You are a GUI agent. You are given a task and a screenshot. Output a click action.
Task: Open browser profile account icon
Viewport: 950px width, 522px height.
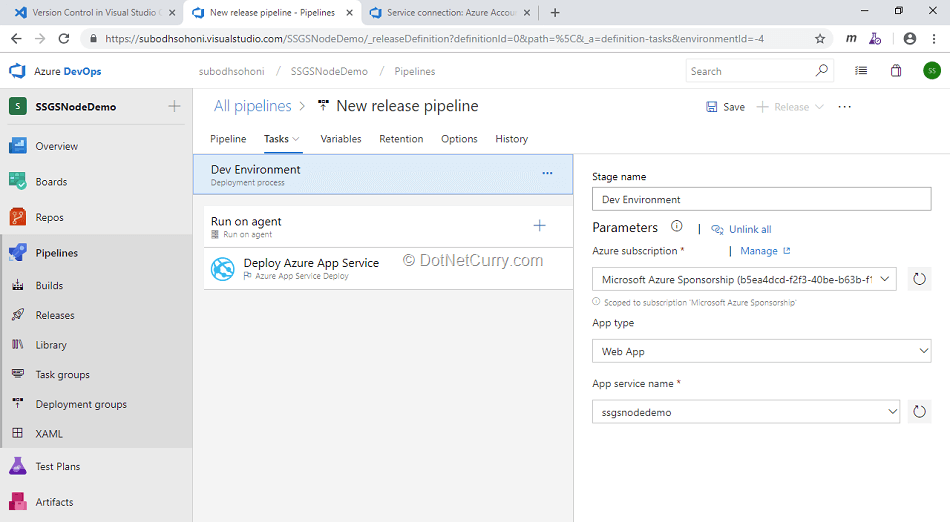[909, 39]
